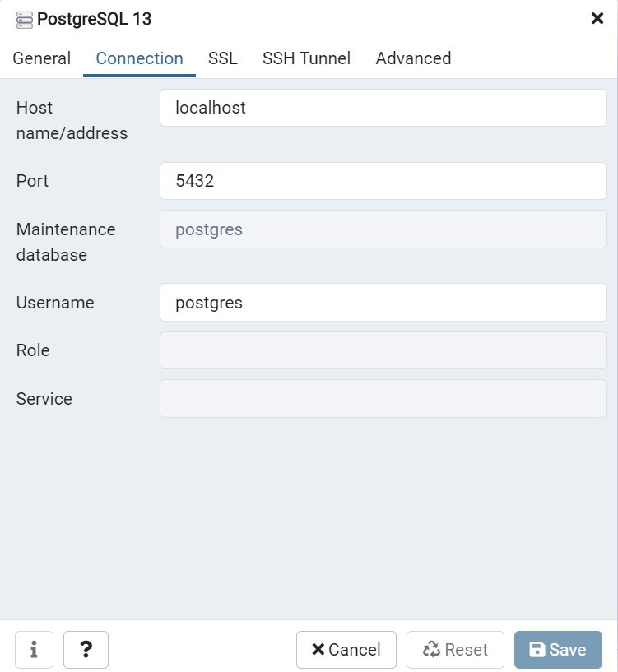Go to the SSH Tunnel tab
The height and width of the screenshot is (672, 618).
pos(306,58)
